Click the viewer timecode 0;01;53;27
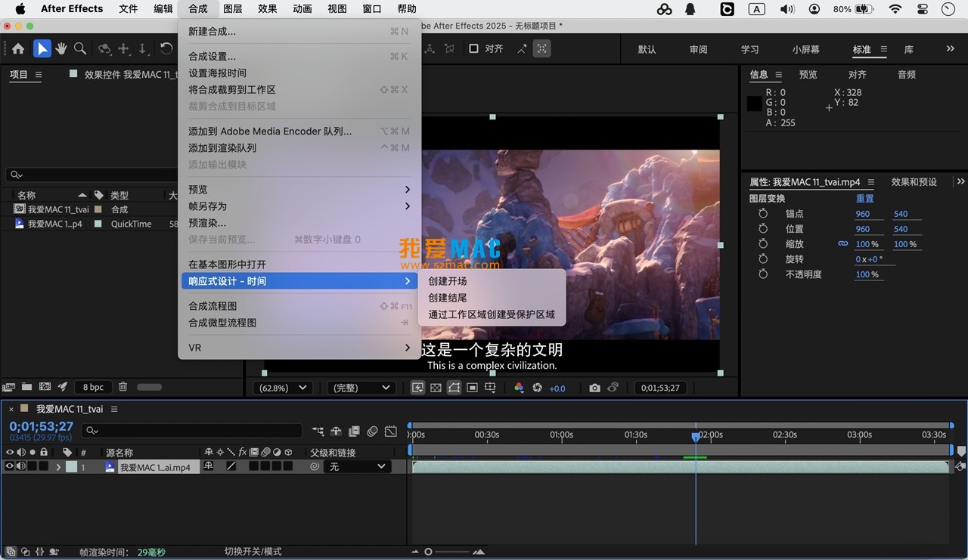The height and width of the screenshot is (560, 968). [x=660, y=388]
